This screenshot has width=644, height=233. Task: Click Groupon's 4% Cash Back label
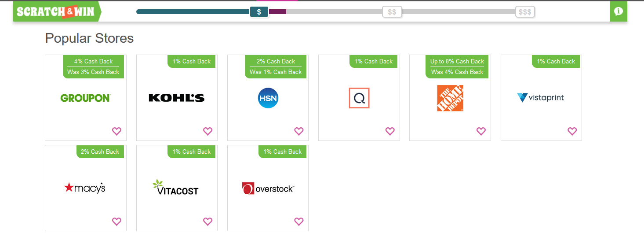click(x=93, y=61)
